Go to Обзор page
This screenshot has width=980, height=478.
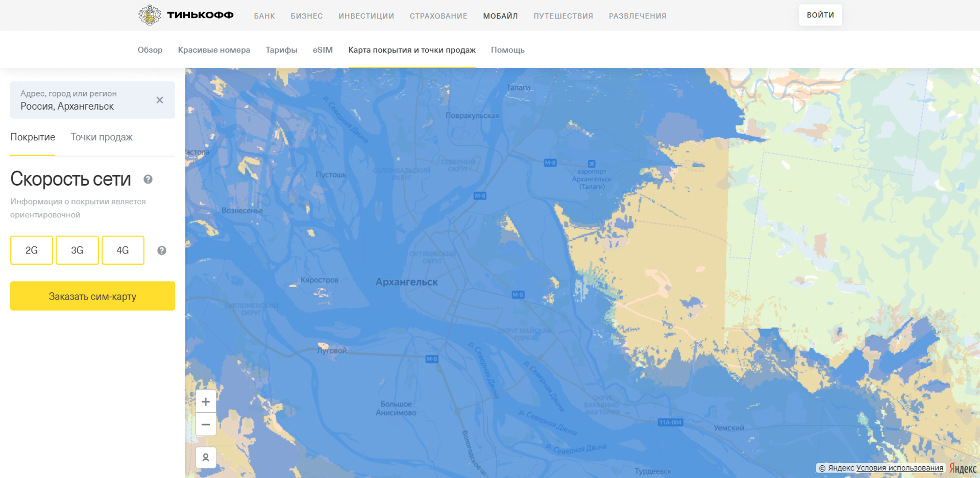tap(150, 50)
